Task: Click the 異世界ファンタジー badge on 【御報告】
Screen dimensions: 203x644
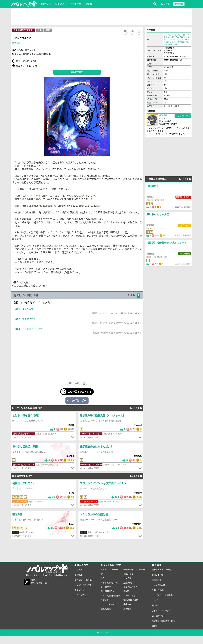Action: 183,197
